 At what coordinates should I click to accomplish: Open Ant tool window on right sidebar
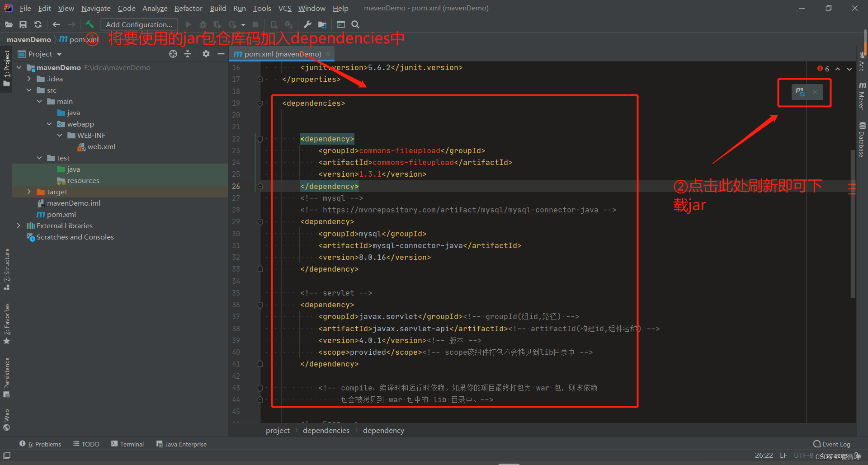coord(862,61)
